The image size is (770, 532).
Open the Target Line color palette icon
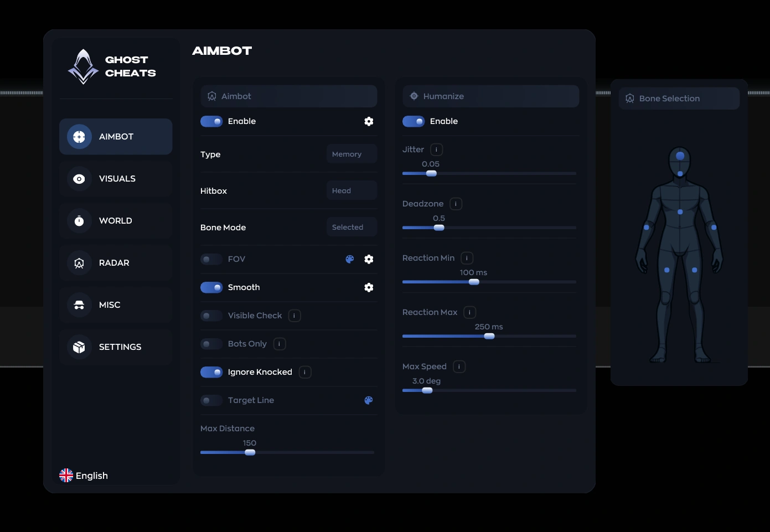coord(369,400)
